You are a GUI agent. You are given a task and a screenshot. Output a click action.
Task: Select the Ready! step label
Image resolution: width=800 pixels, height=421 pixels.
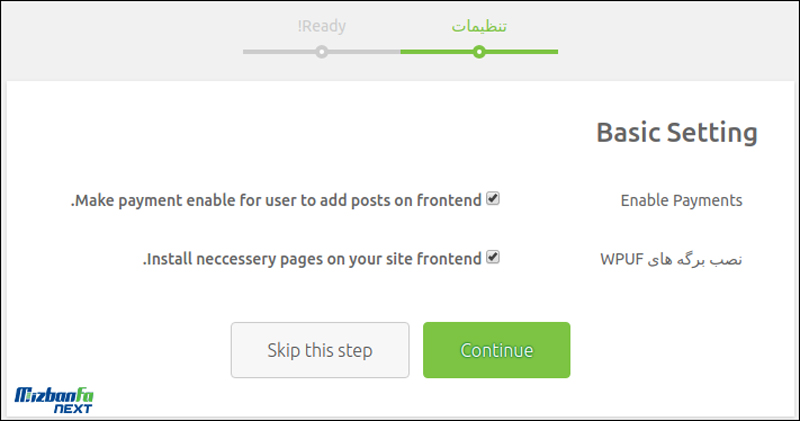321,26
